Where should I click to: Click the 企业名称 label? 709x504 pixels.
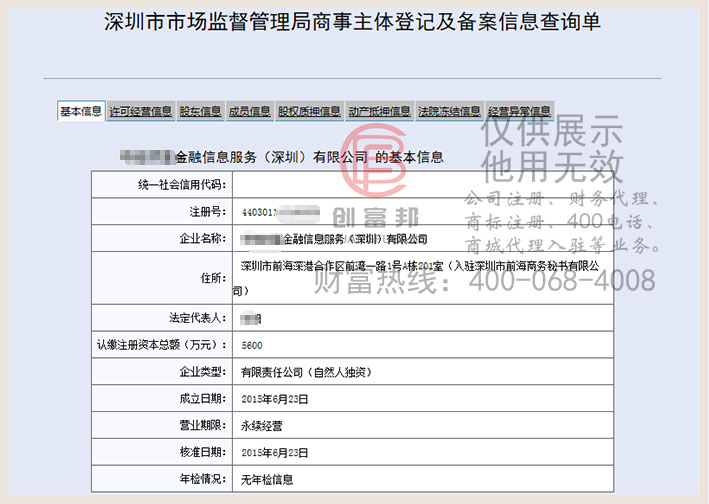click(x=203, y=238)
